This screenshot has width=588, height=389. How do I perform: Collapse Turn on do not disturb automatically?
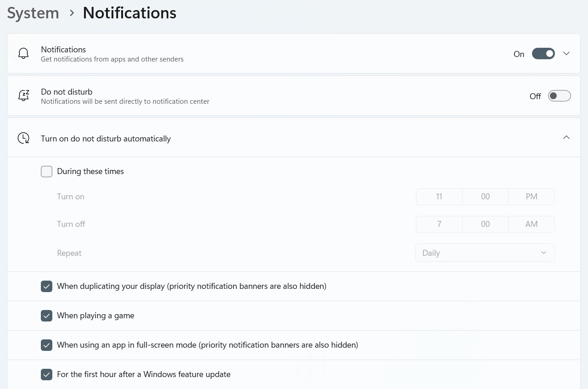click(x=566, y=138)
